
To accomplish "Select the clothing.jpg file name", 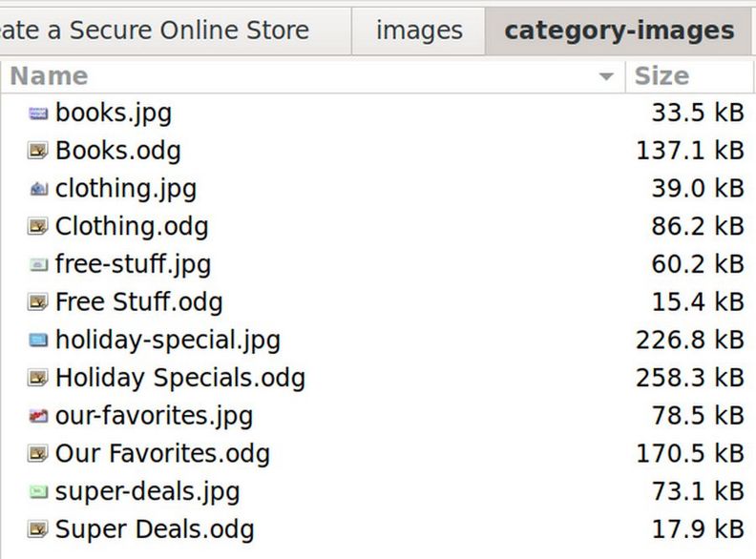I will tap(126, 189).
